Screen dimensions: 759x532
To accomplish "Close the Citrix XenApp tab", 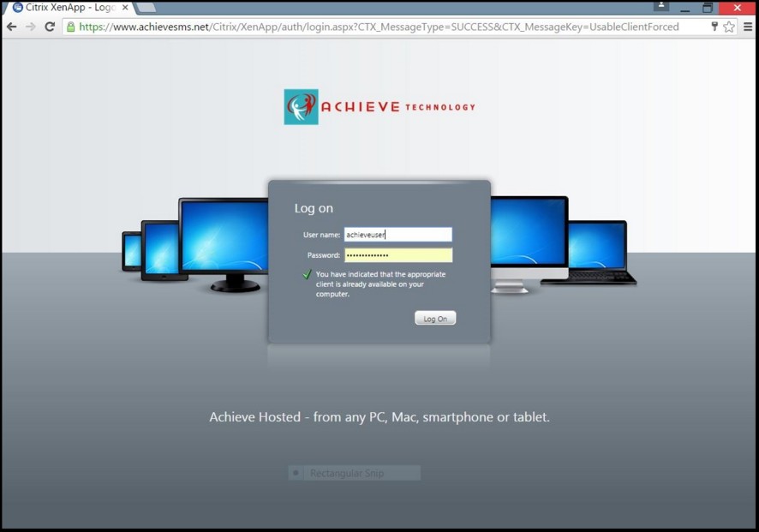I will click(125, 8).
